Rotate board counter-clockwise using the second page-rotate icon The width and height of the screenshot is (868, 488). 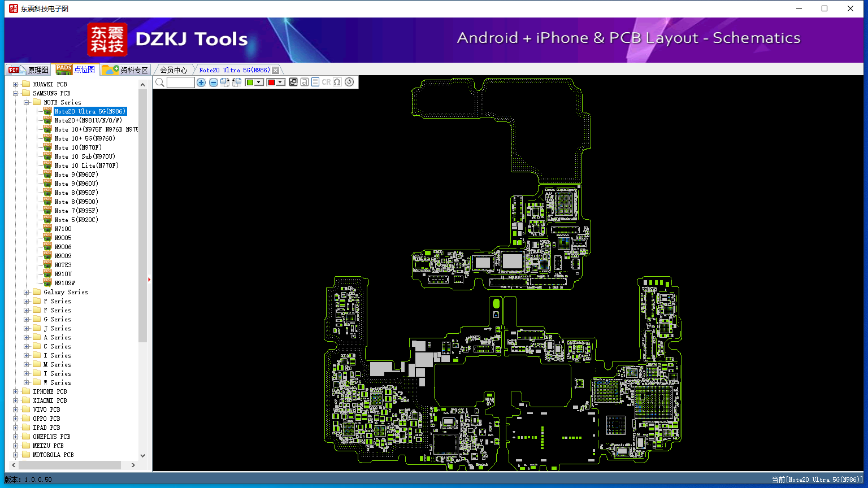(237, 82)
